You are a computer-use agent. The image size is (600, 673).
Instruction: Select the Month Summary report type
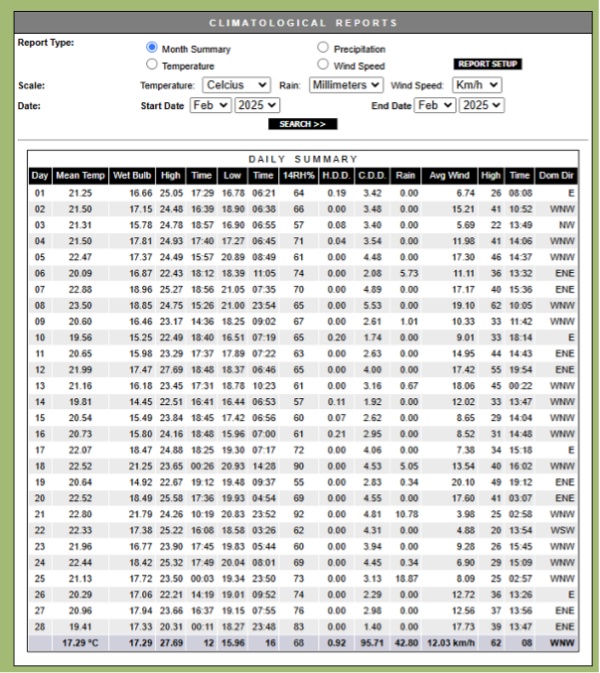152,47
